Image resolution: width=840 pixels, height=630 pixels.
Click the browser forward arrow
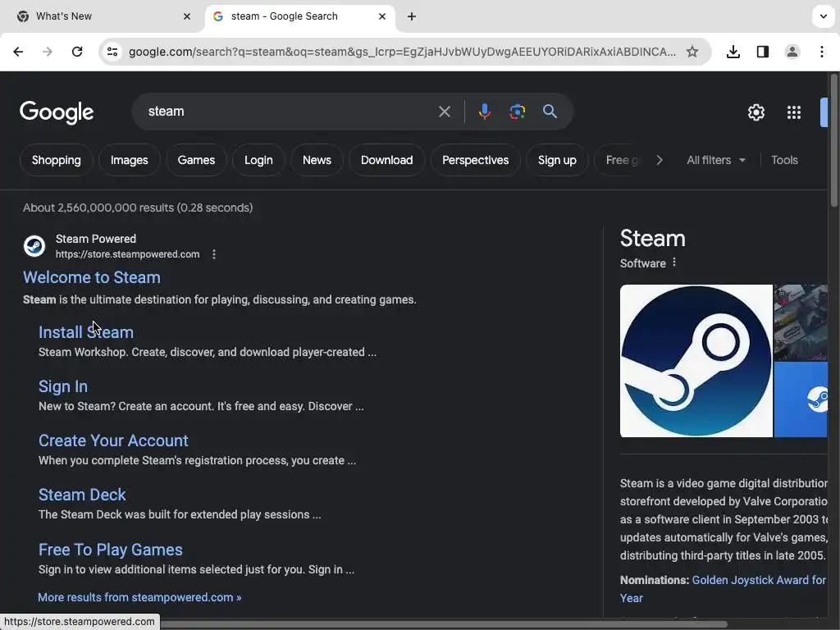48,52
